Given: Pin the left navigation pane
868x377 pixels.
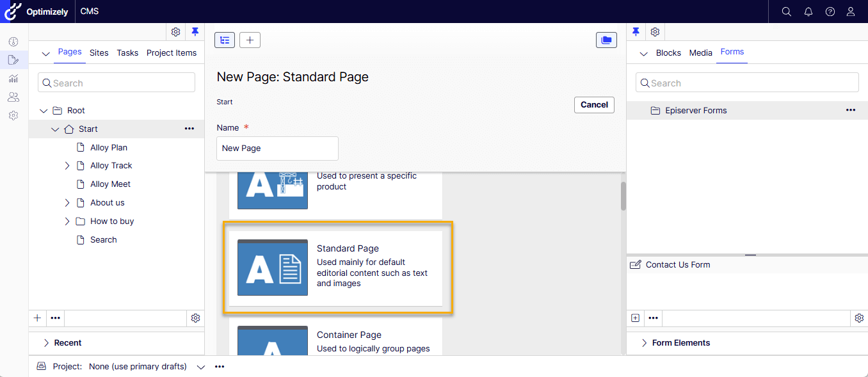Looking at the screenshot, I should point(195,32).
